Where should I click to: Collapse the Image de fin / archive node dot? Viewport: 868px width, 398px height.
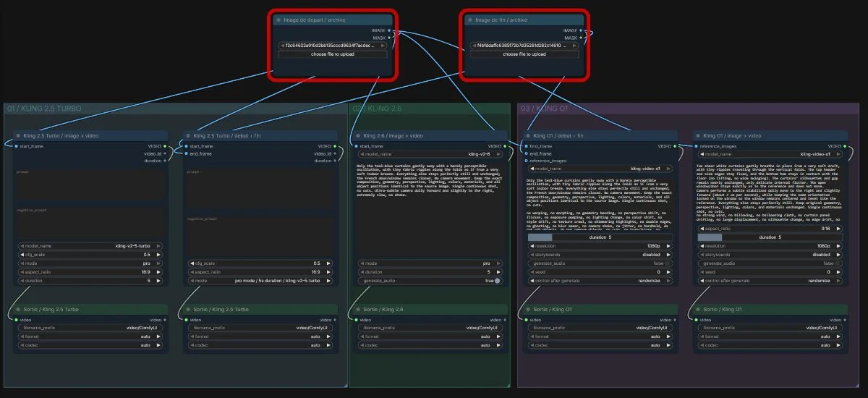(x=471, y=20)
